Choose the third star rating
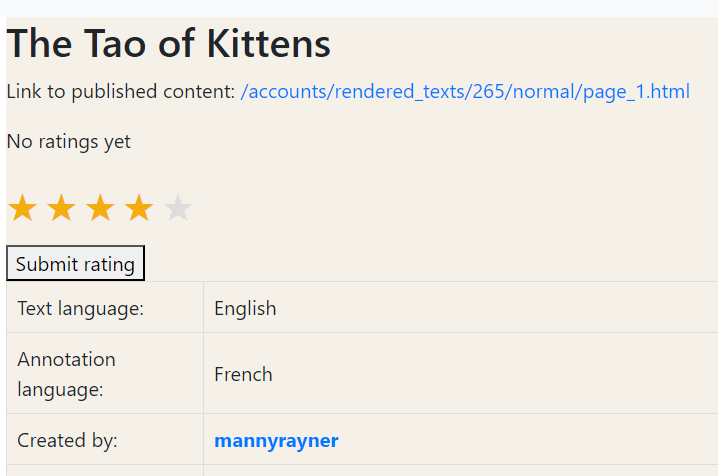 click(x=100, y=209)
